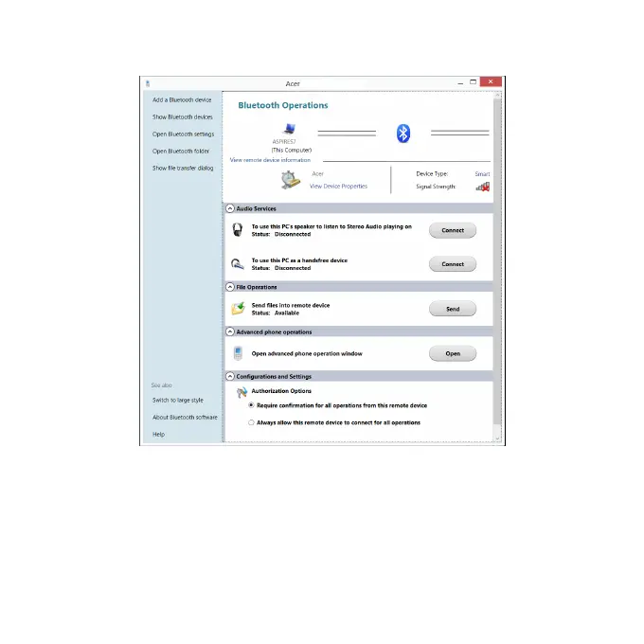
Task: Click the Authorization Options keys icon
Action: pos(241,392)
